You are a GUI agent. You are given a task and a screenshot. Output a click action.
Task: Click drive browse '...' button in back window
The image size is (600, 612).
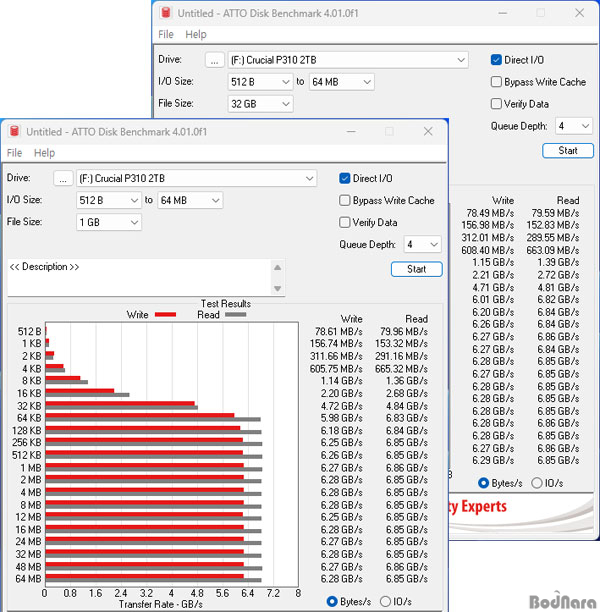[214, 60]
